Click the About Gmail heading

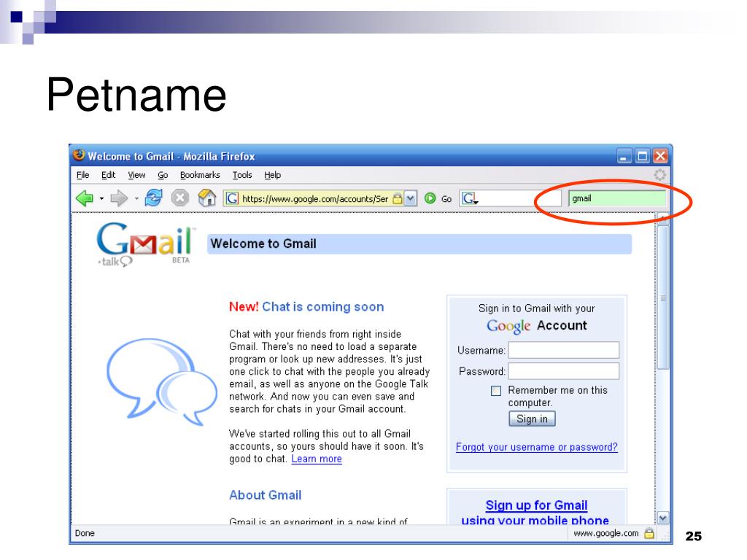click(266, 495)
